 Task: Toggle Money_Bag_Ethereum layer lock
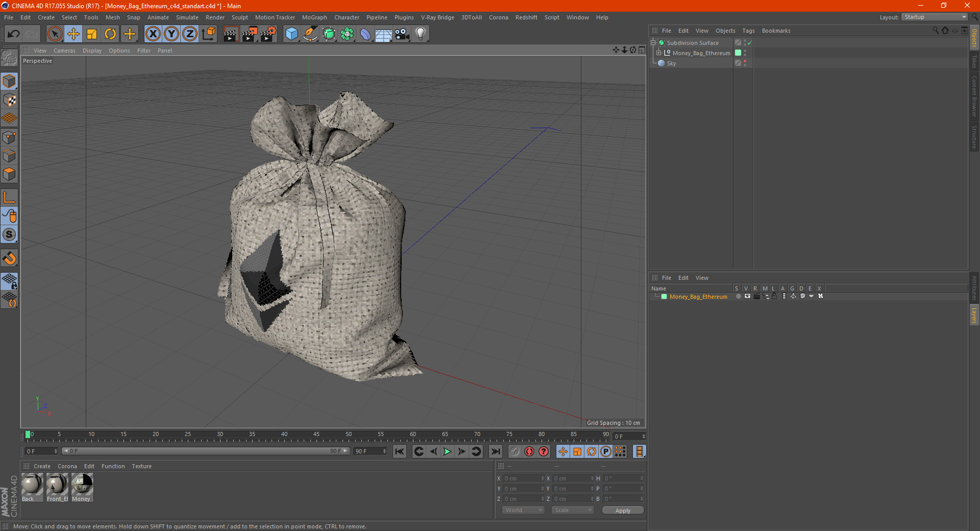point(775,296)
